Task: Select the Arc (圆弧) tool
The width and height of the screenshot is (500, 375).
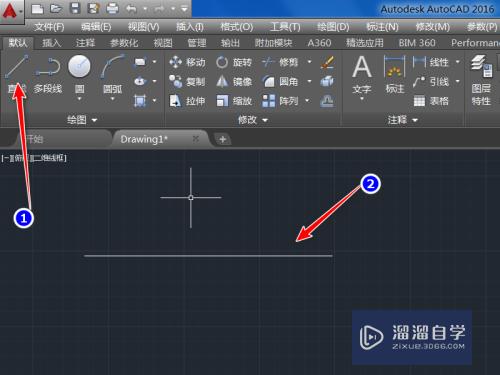Action: 112,74
